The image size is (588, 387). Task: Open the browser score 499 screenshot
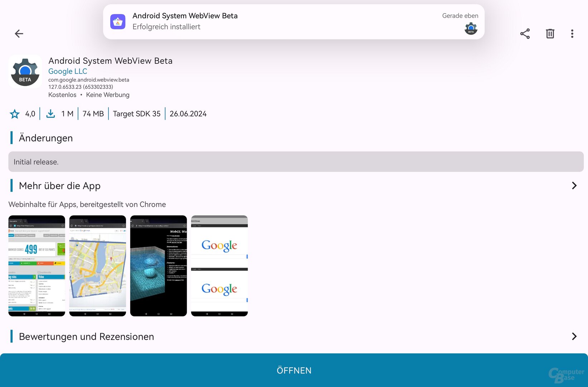pos(37,266)
